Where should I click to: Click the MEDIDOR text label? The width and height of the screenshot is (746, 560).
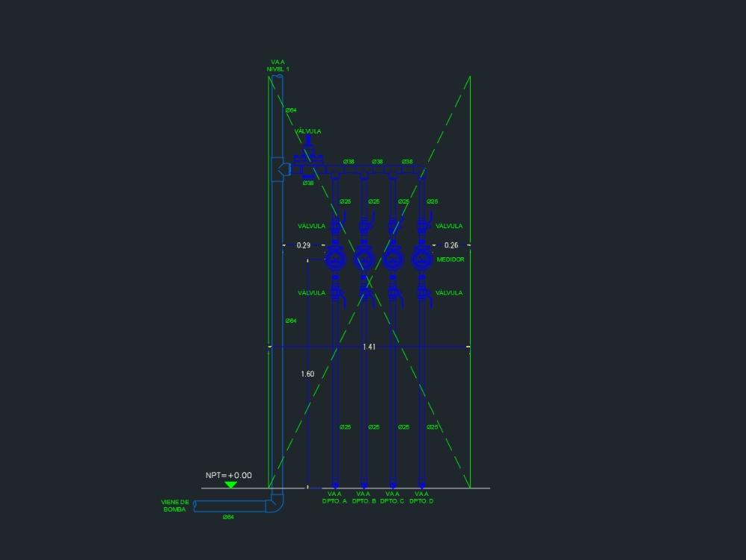451,259
